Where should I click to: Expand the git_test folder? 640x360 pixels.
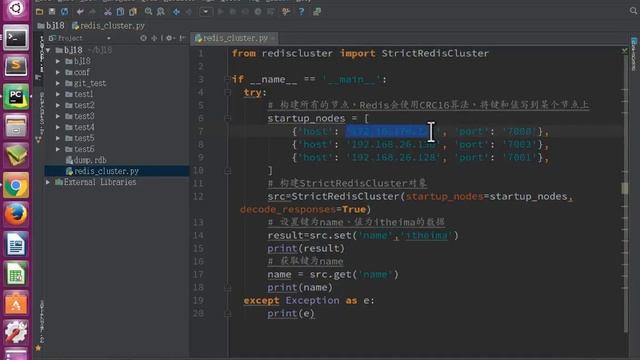click(58, 83)
